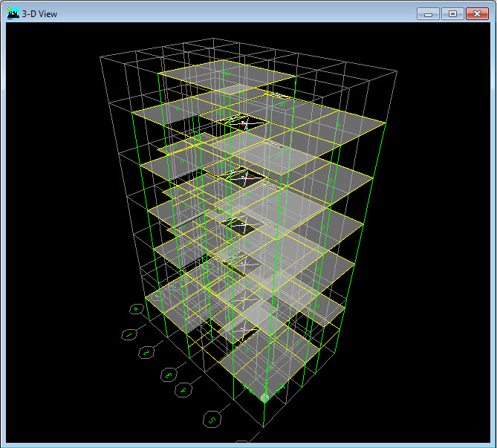
Task: Maximize the 3-D View window
Action: [452, 13]
